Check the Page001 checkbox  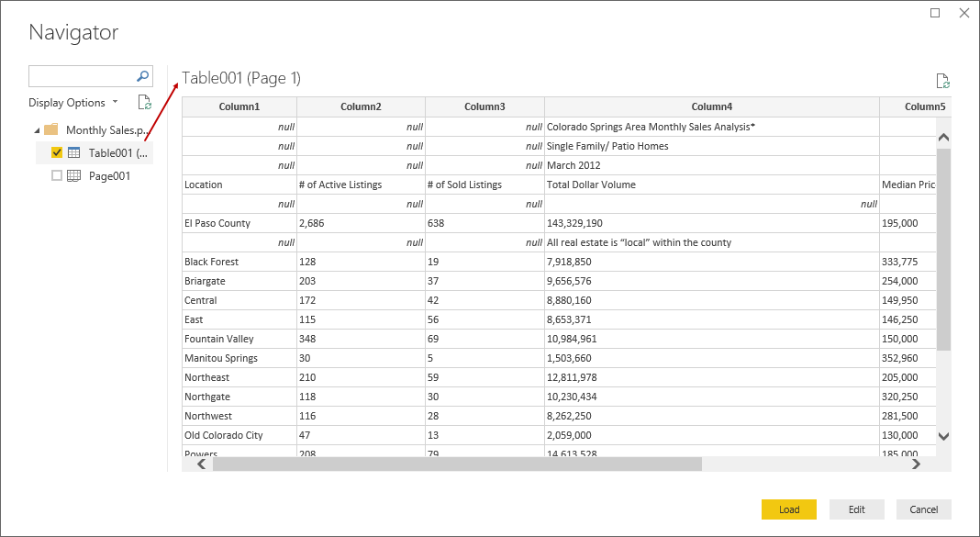coord(57,175)
